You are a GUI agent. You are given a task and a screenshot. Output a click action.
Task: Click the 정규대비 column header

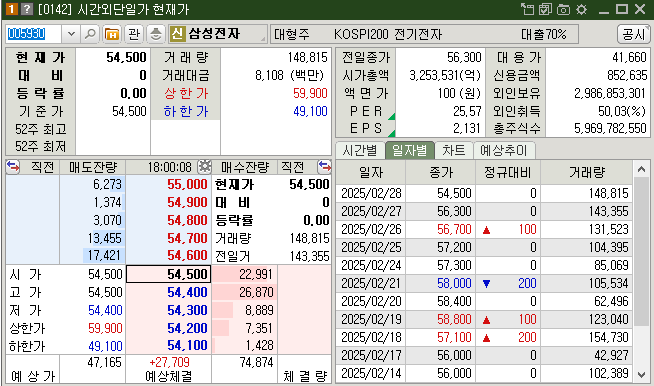508,172
